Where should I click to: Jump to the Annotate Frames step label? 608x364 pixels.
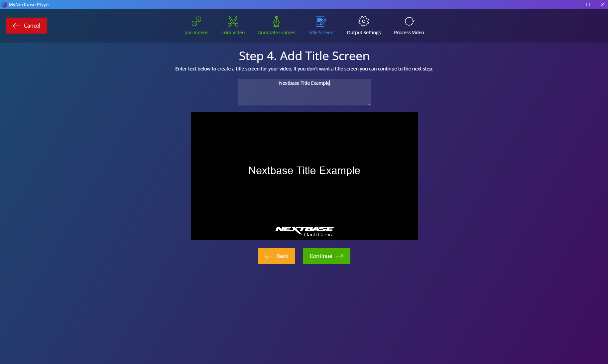click(x=276, y=33)
